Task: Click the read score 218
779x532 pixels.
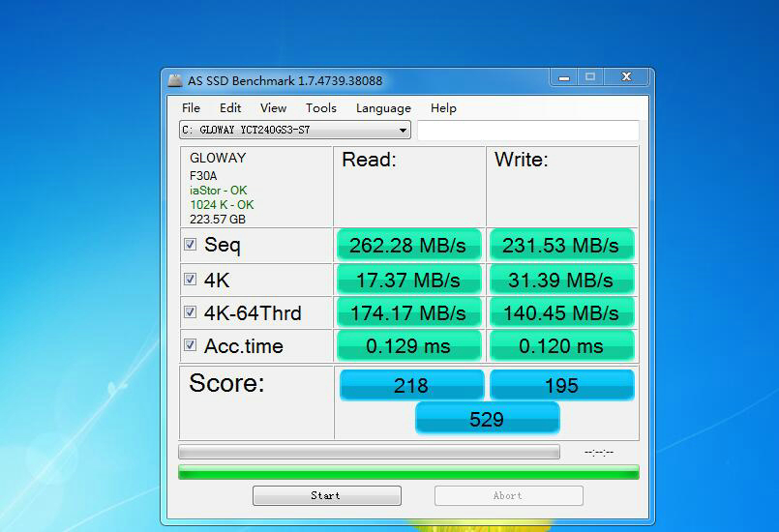Action: click(411, 385)
